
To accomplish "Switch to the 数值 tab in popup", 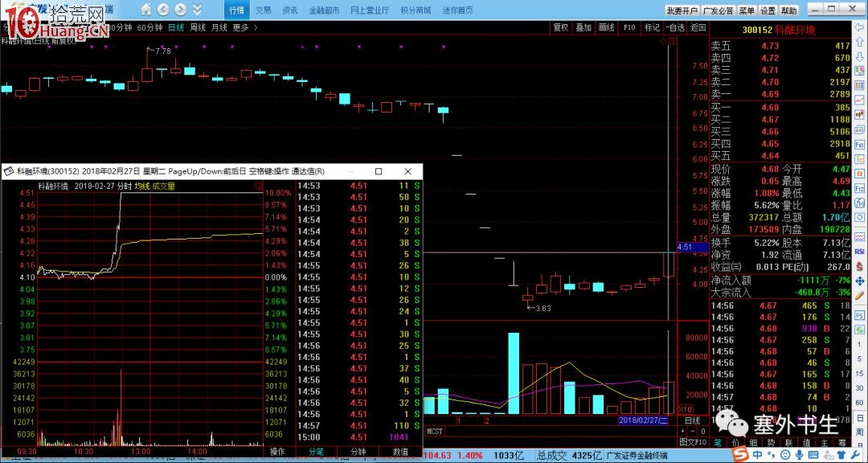I will click(x=400, y=452).
